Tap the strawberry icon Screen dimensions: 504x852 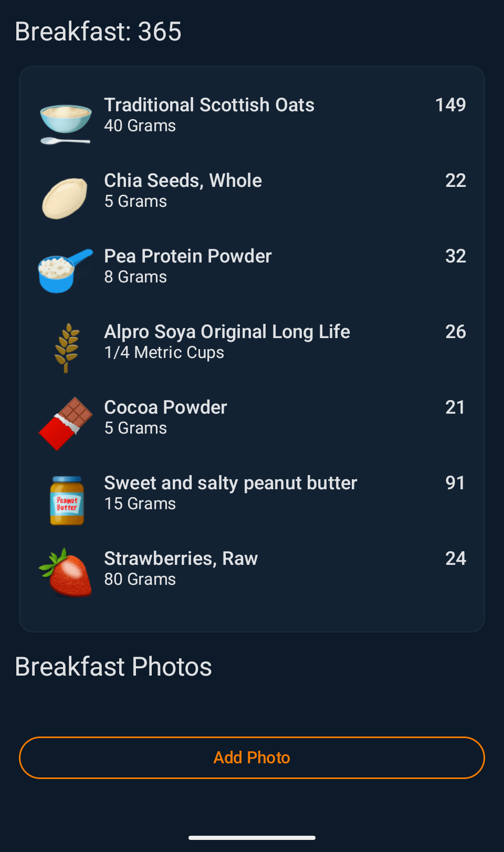(66, 573)
